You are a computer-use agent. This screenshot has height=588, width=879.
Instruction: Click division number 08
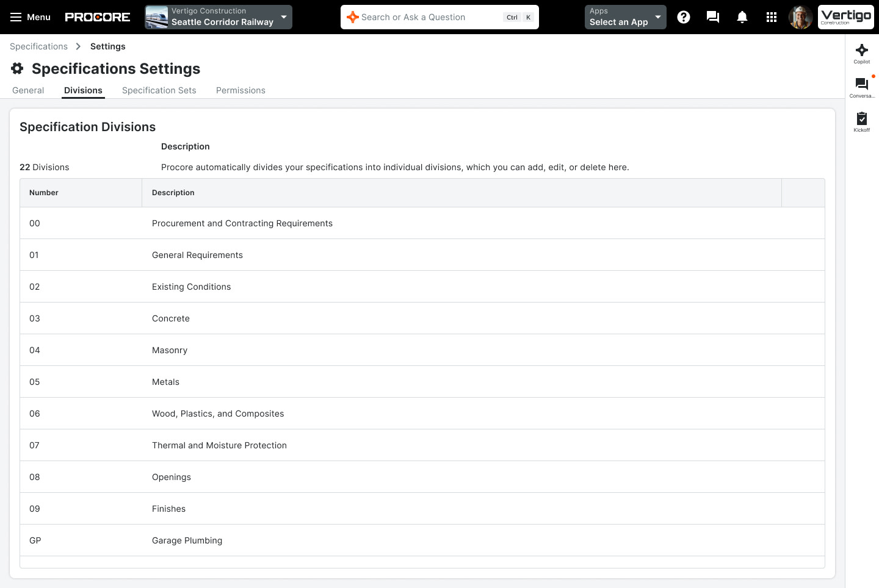[x=35, y=477]
